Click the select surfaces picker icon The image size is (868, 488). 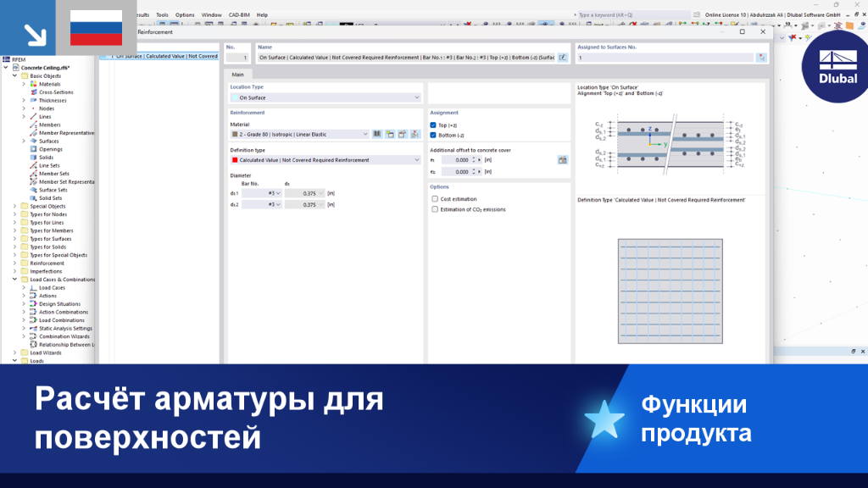pyautogui.click(x=762, y=58)
